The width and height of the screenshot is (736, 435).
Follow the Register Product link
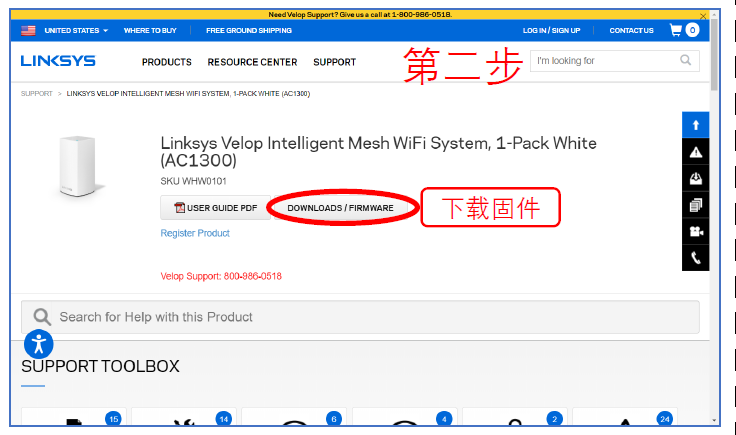pyautogui.click(x=195, y=233)
